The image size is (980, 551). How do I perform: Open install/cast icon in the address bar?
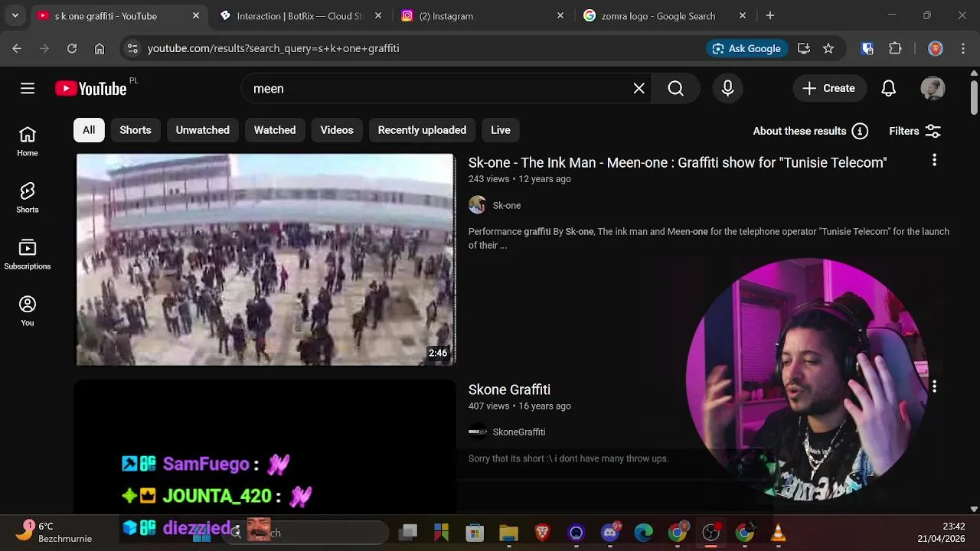coord(804,48)
